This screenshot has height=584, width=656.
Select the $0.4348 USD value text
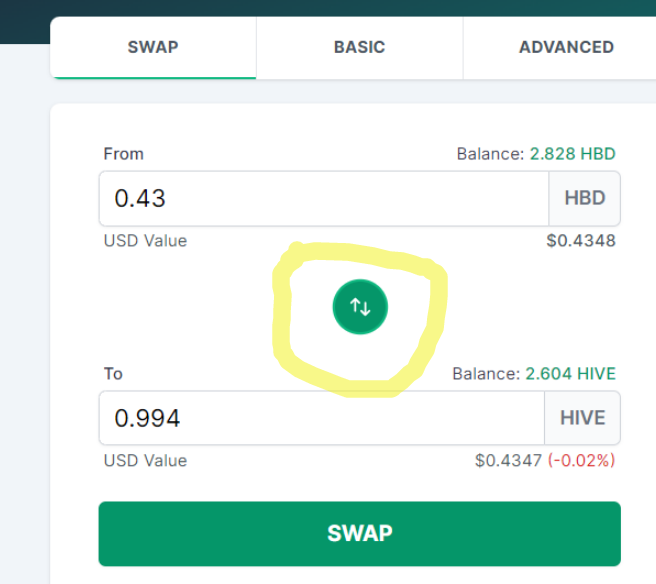pyautogui.click(x=581, y=241)
